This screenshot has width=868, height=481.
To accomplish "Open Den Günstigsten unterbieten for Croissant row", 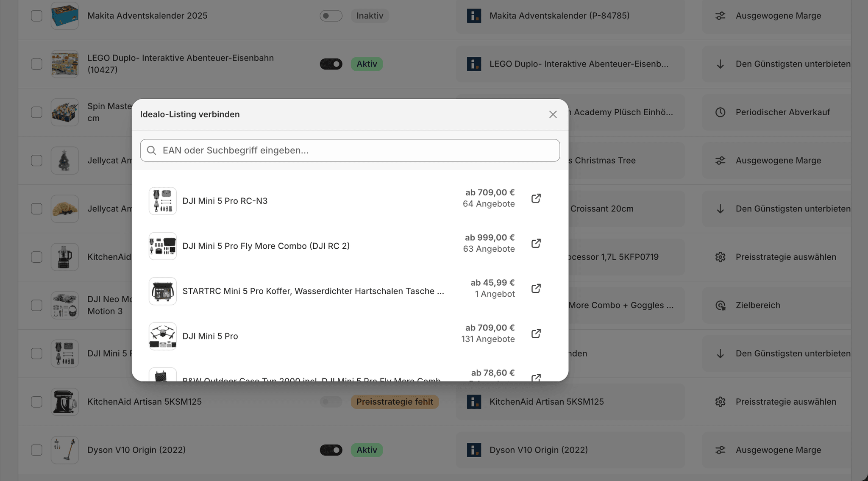I will [776, 209].
